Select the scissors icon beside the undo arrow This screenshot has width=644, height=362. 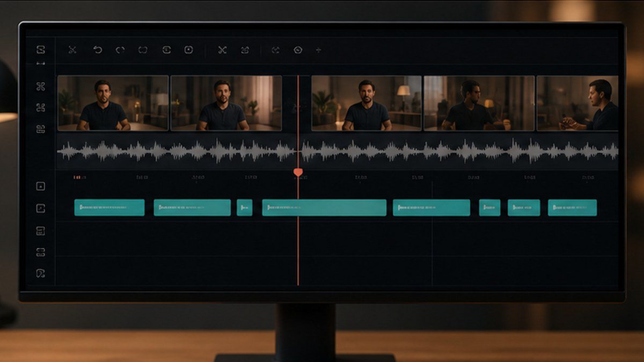(72, 50)
